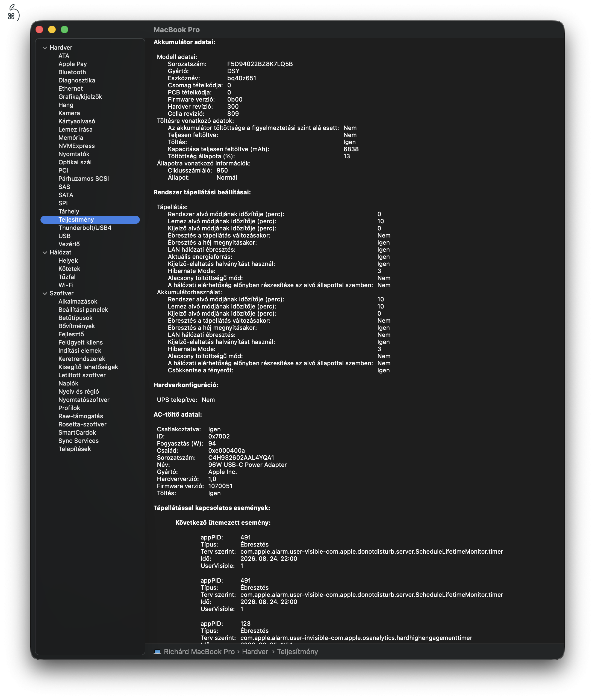Open Vezérlő entry
Image resolution: width=595 pixels, height=700 pixels.
(x=69, y=244)
